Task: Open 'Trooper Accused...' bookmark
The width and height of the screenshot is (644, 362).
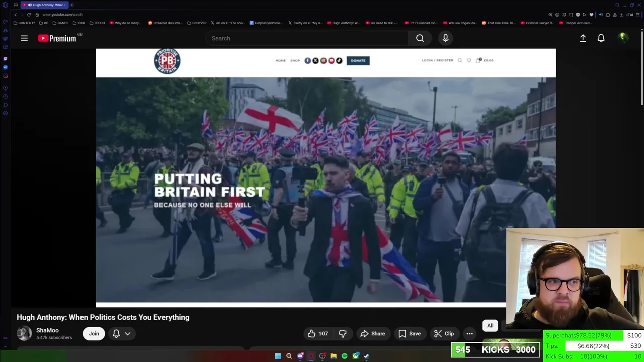Action: (x=575, y=23)
